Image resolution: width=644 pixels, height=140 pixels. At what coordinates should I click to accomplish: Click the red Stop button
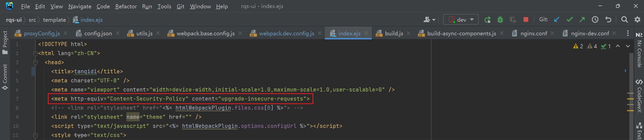tap(526, 19)
